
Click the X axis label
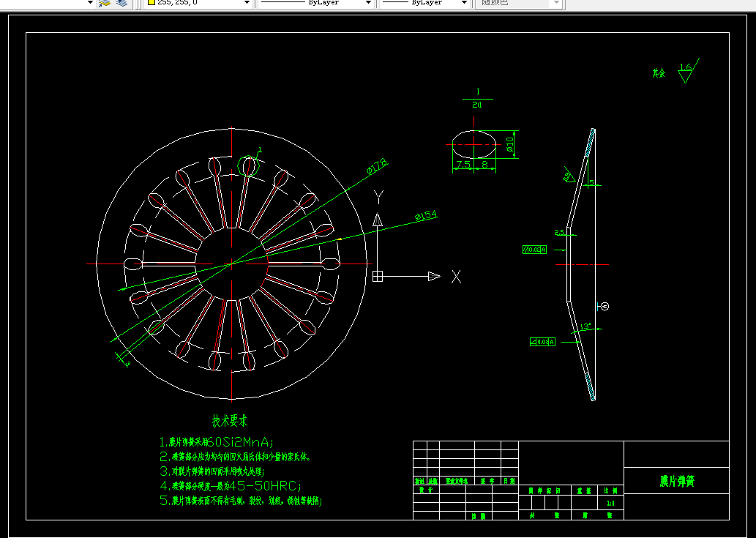pos(456,276)
